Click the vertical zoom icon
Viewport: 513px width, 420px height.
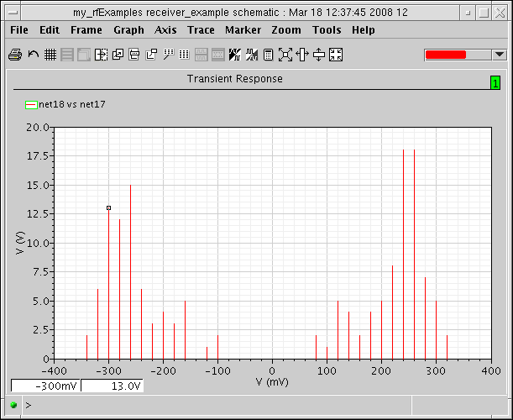319,55
